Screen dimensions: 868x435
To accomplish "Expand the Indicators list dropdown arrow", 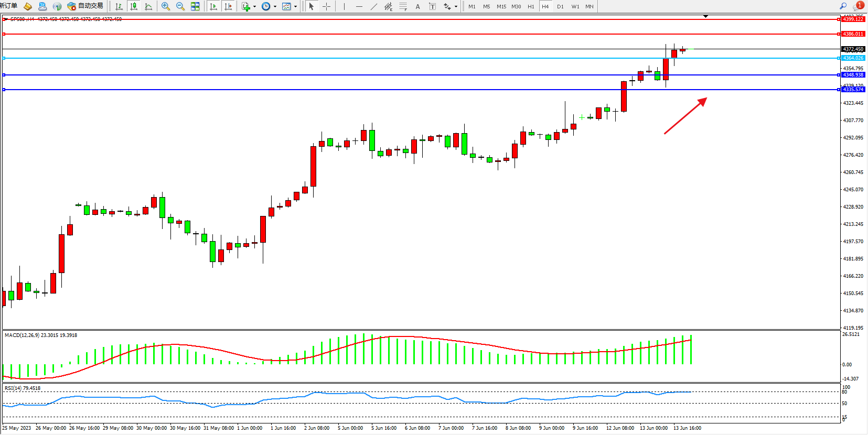I will (x=254, y=7).
